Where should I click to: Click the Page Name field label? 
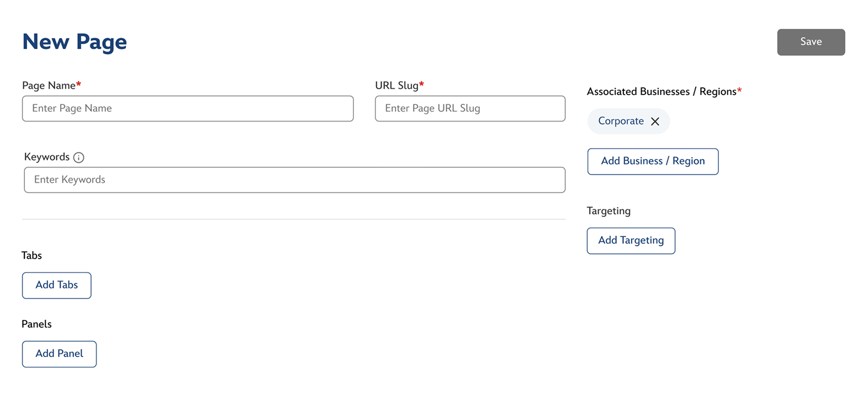click(x=49, y=86)
